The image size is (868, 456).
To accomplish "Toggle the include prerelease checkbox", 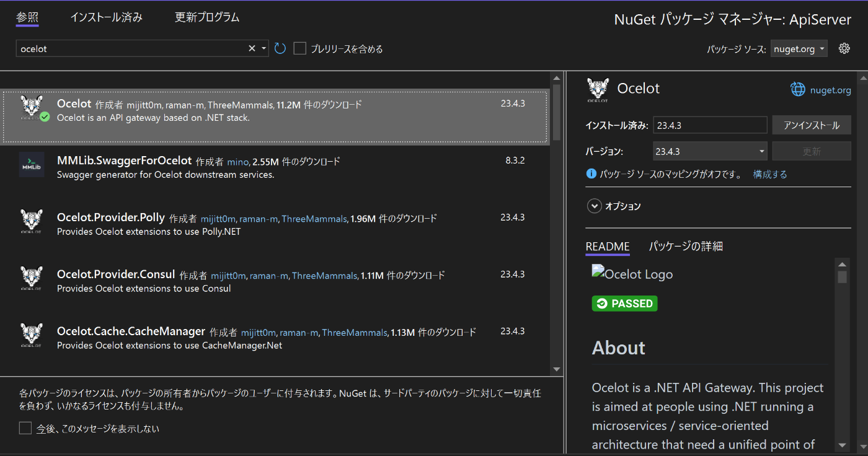I will [x=300, y=48].
